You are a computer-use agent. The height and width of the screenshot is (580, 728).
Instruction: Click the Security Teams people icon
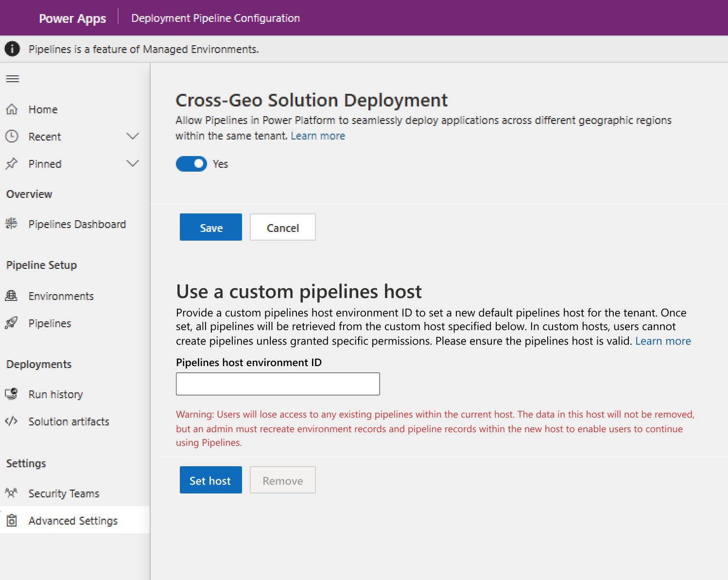(11, 493)
